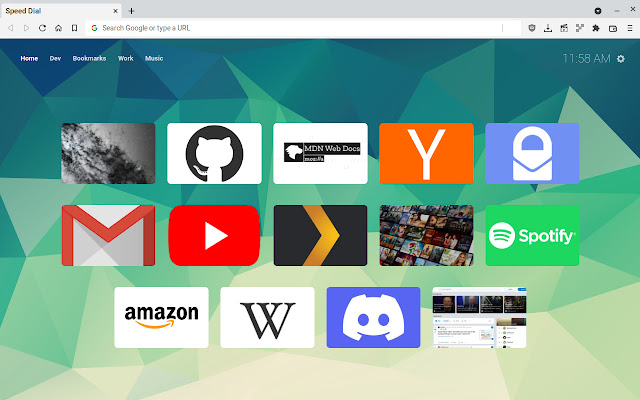This screenshot has height=400, width=640.
Task: Open the GitHub speed dial tile
Action: click(x=214, y=153)
